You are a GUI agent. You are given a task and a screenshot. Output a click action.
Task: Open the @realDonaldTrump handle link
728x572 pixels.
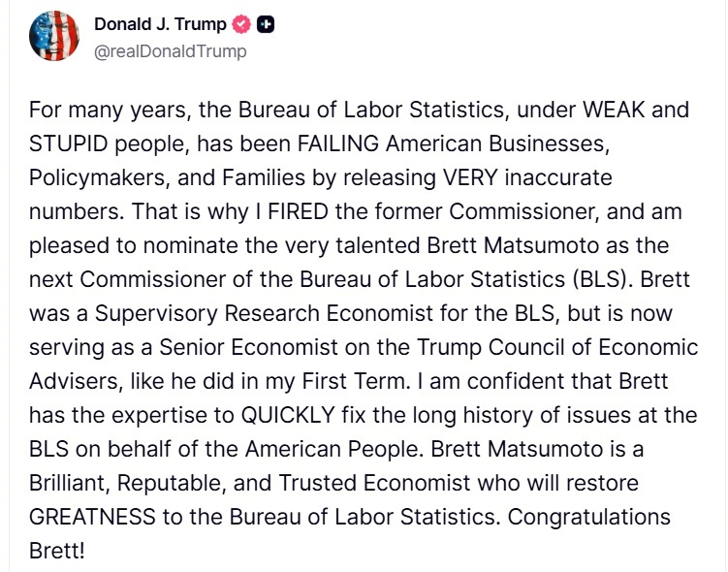pyautogui.click(x=170, y=51)
